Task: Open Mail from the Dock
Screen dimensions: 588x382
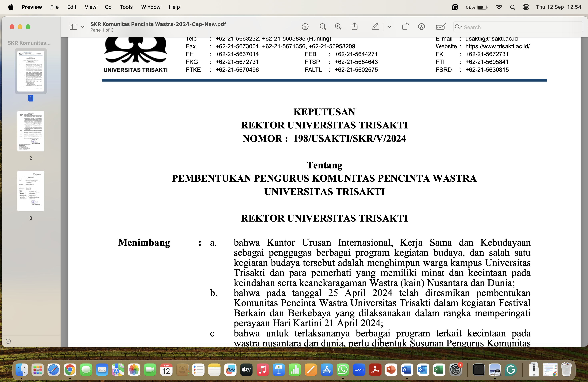Action: pos(102,369)
